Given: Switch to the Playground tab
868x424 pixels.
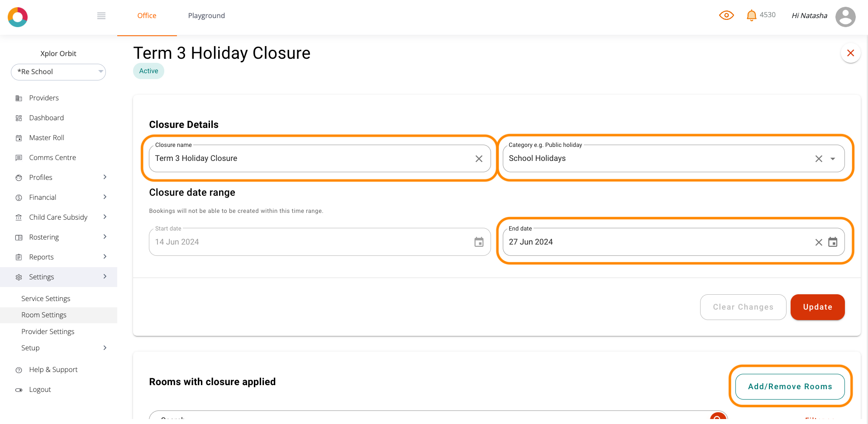Looking at the screenshot, I should 206,16.
